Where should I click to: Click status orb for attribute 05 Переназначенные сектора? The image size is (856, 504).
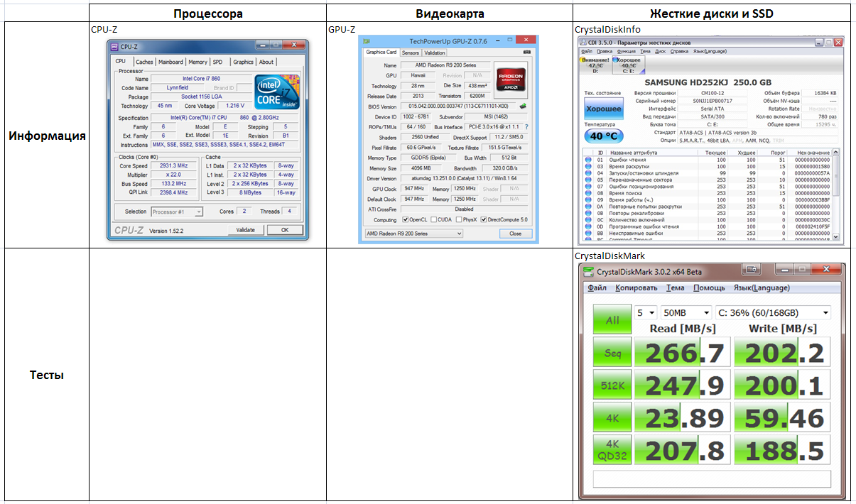(x=588, y=180)
